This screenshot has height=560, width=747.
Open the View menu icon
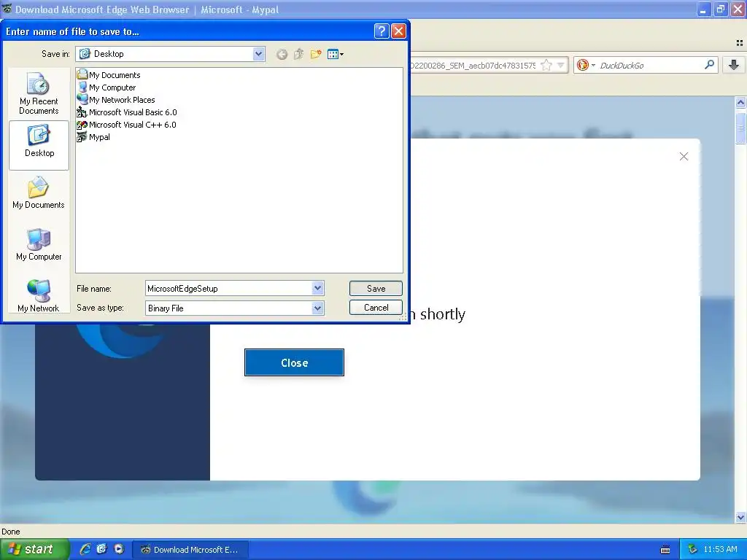[x=336, y=54]
